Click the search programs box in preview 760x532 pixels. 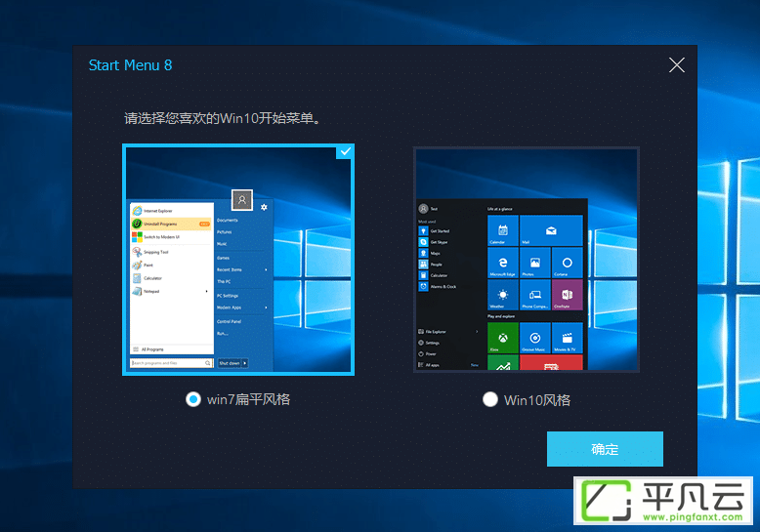click(172, 363)
